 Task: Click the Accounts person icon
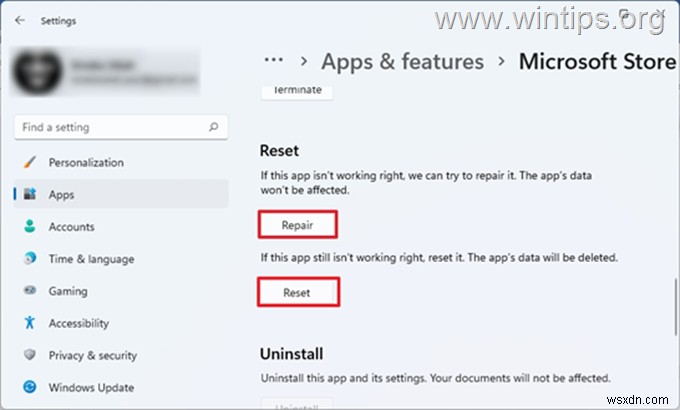click(29, 226)
